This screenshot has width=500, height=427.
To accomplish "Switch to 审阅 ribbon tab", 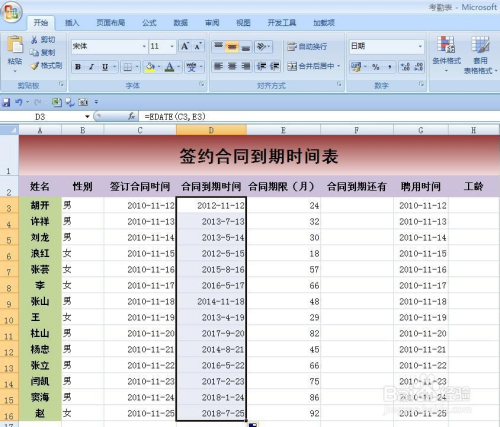I will pos(212,23).
